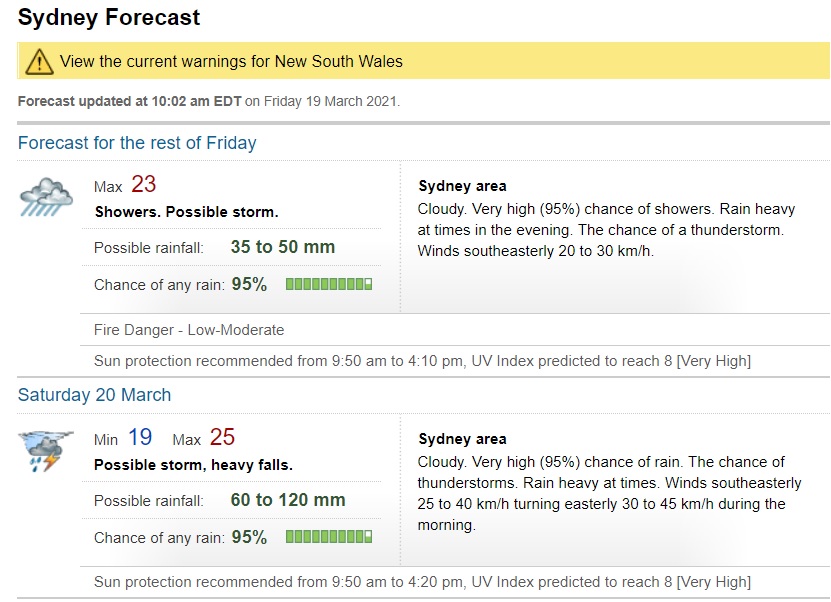
Task: Select the 'Saturday 20 March' heading
Action: coord(94,395)
